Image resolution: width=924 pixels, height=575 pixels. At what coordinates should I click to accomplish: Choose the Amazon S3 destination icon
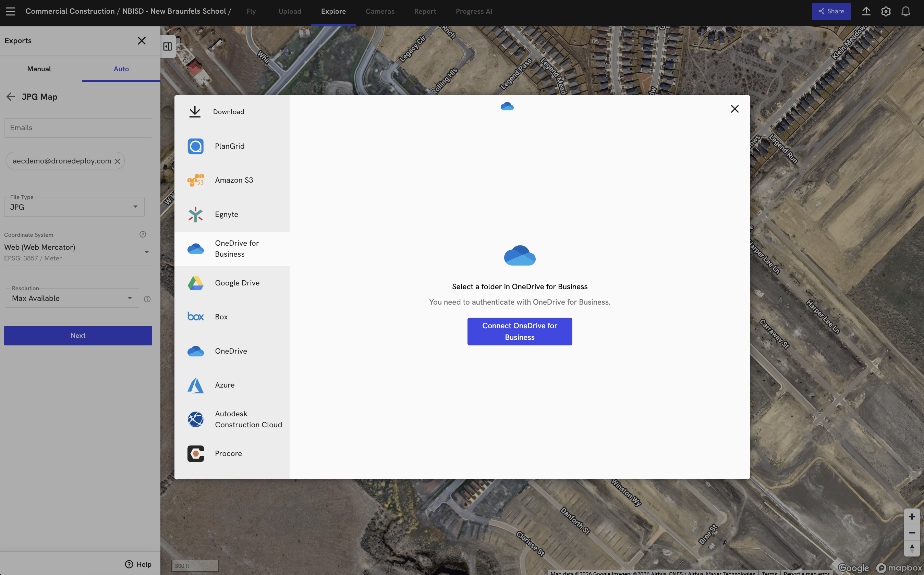click(195, 180)
